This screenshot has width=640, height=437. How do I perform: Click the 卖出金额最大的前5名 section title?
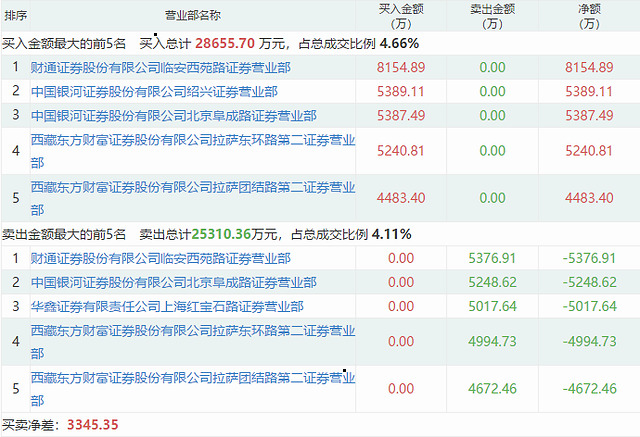(x=64, y=234)
